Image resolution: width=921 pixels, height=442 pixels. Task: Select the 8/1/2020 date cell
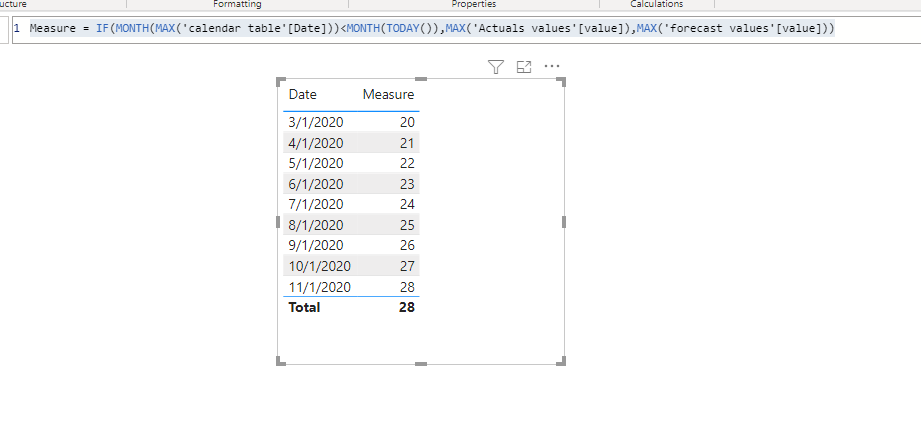coord(316,225)
